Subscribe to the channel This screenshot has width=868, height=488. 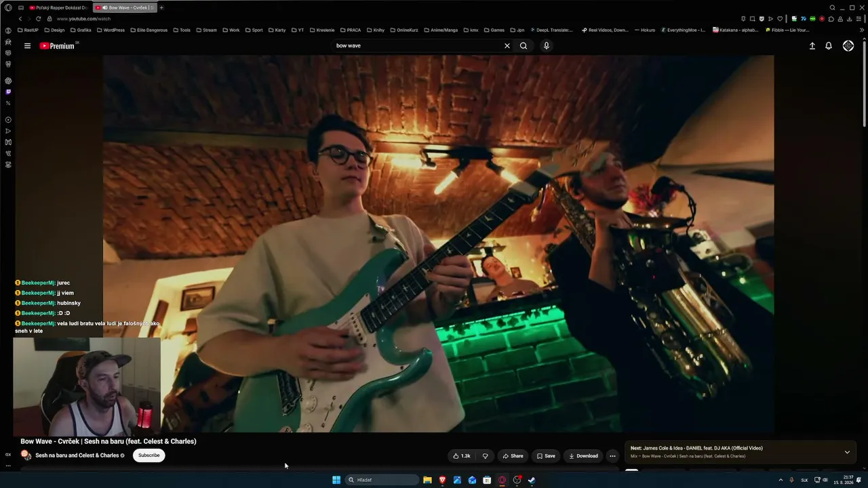click(149, 455)
